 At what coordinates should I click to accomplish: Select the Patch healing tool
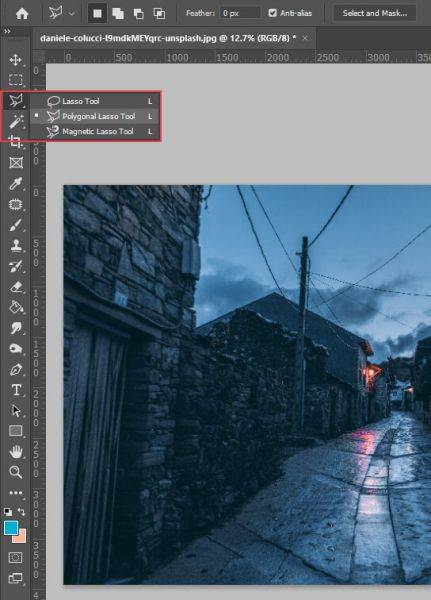click(x=16, y=205)
